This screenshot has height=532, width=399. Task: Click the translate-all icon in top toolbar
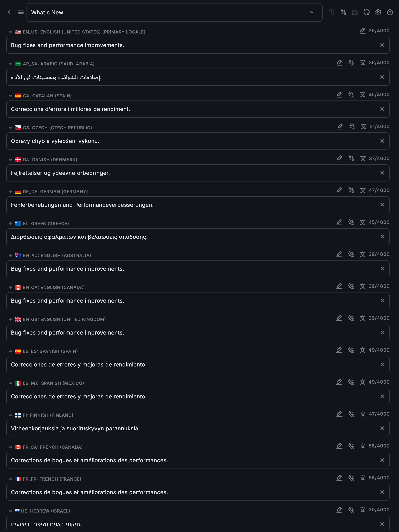coord(343,12)
